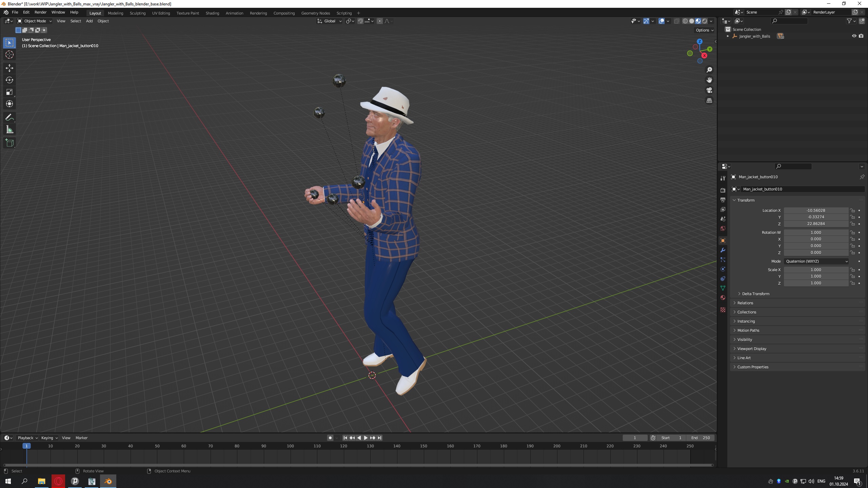Viewport: 868px width, 488px height.
Task: Select the Cursor tool in the toolbar
Action: pyautogui.click(x=9, y=55)
